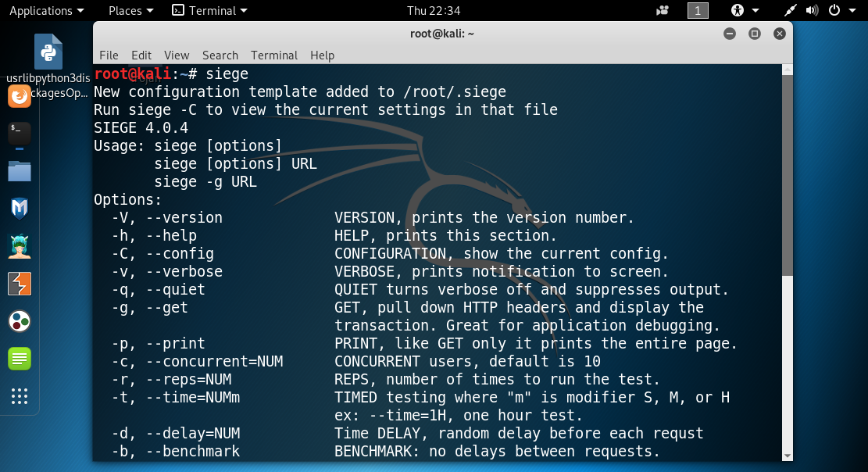Click the terminal vertical scrollbar thumb
The image size is (868, 472).
tap(788, 175)
